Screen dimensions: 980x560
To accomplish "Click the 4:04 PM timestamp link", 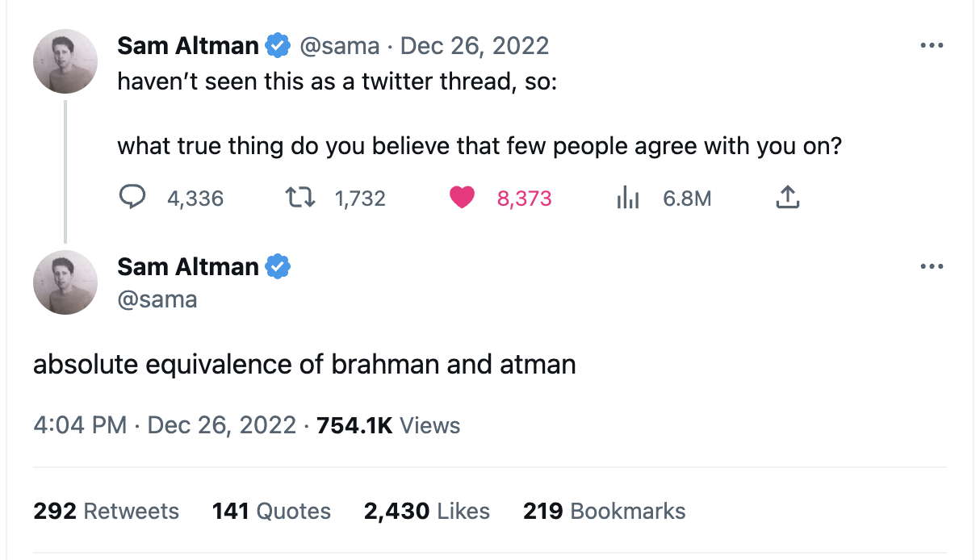I will click(x=80, y=425).
